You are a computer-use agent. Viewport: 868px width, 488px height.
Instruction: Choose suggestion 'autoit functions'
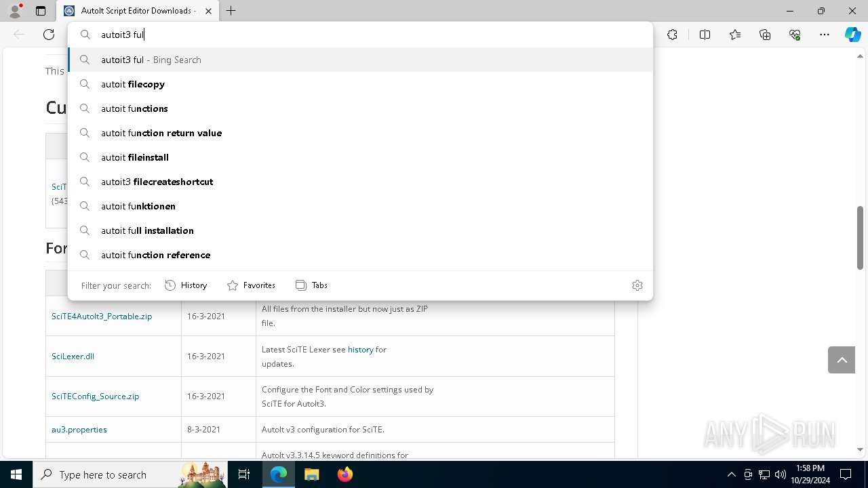pyautogui.click(x=360, y=108)
